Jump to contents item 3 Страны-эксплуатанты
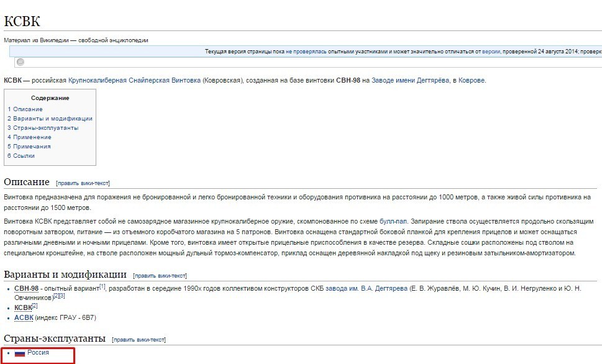Viewport: 602px width, 364px height. (43, 128)
